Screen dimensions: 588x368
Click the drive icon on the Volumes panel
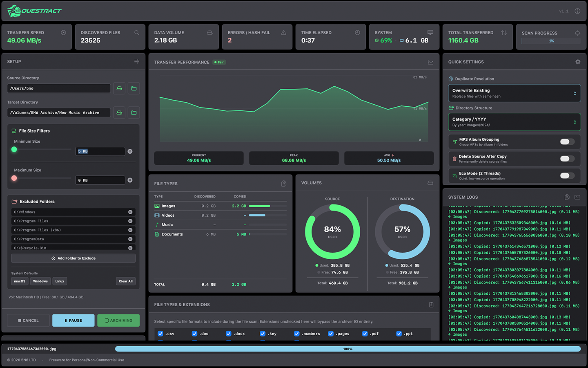click(x=430, y=183)
